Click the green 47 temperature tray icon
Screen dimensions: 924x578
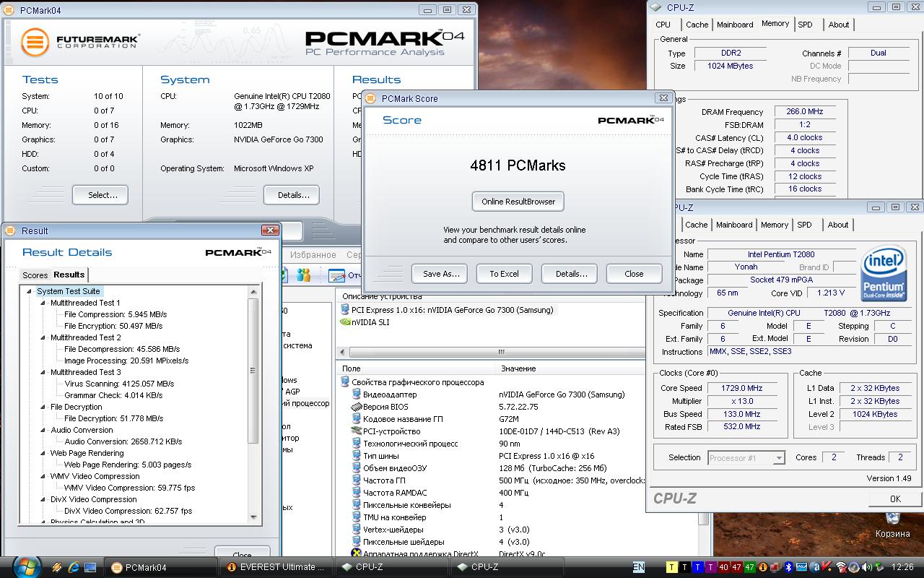tap(750, 567)
